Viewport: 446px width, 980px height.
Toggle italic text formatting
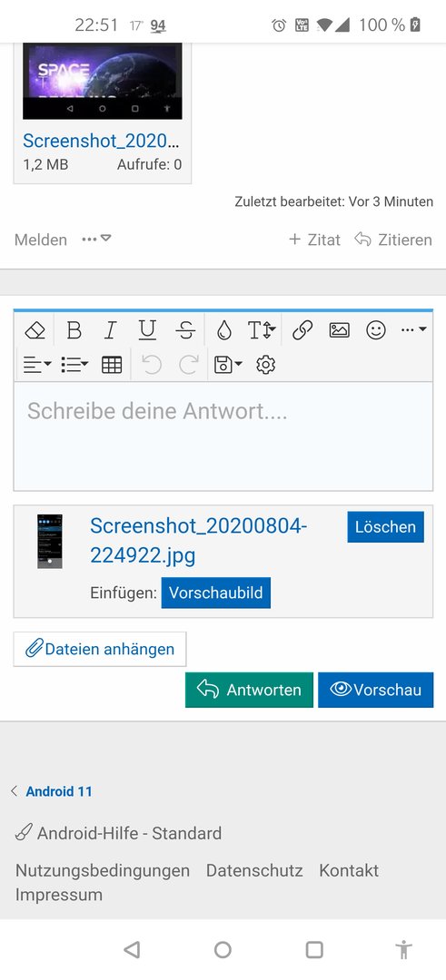point(110,330)
